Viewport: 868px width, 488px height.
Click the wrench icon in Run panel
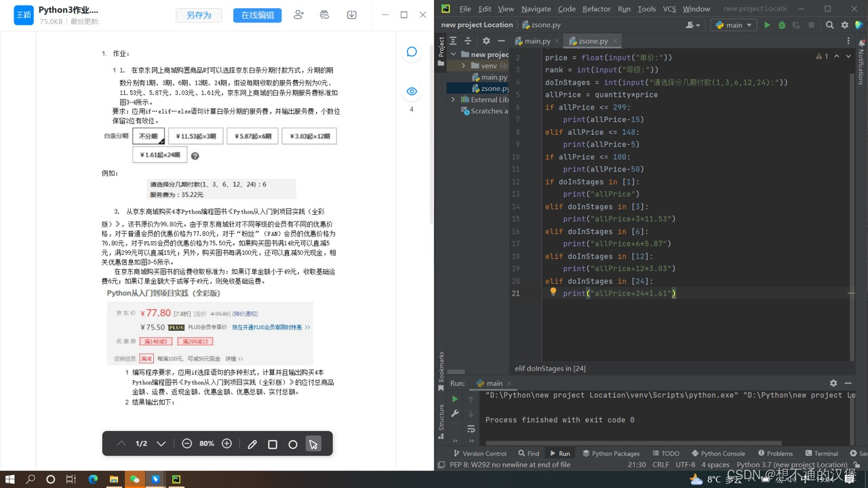pyautogui.click(x=455, y=413)
